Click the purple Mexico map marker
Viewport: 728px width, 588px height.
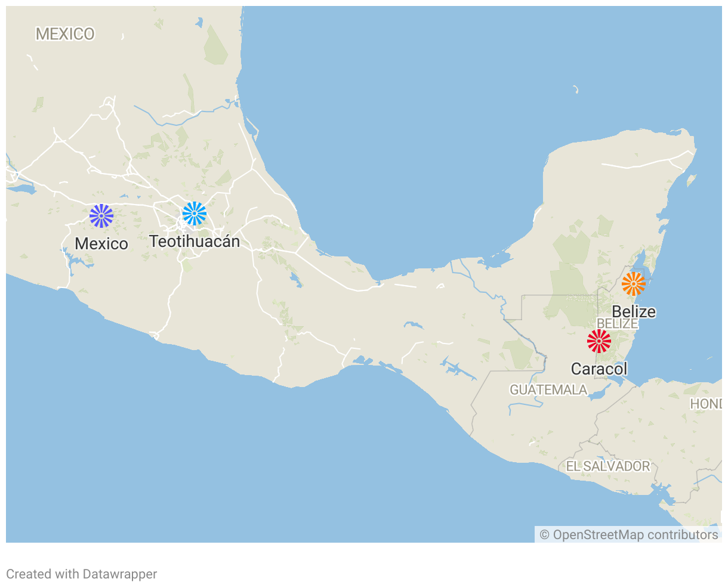[x=101, y=216]
